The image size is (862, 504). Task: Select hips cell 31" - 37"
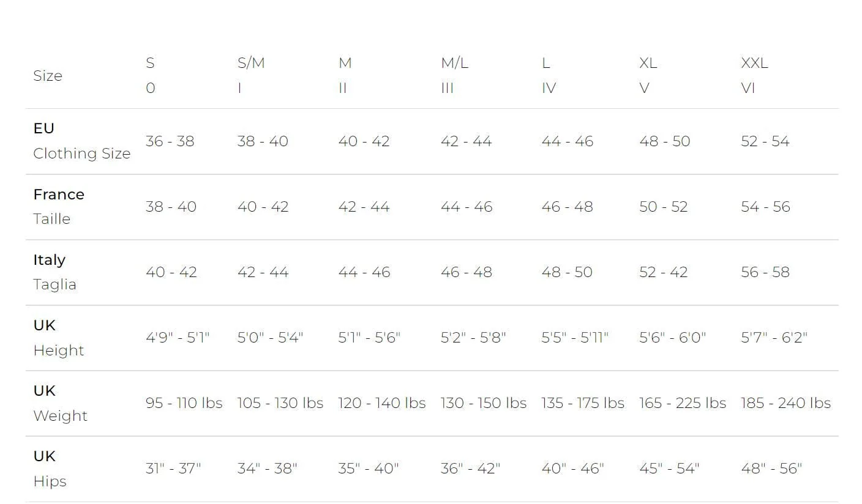coord(173,469)
